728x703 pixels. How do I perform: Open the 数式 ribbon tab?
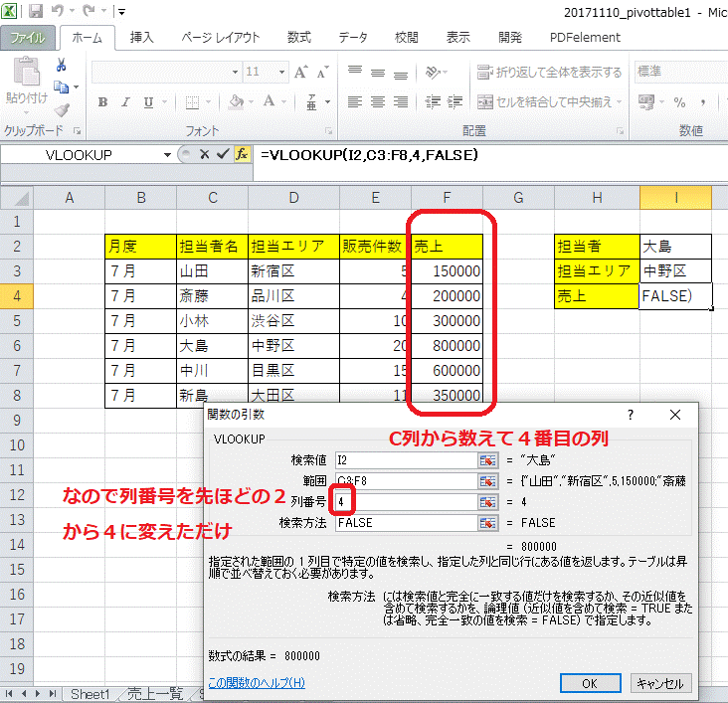pos(298,38)
